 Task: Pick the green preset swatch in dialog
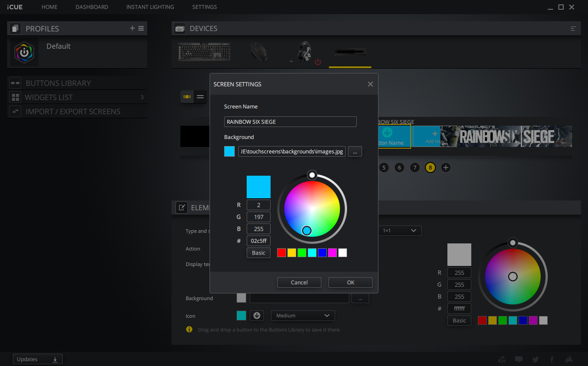click(x=302, y=253)
